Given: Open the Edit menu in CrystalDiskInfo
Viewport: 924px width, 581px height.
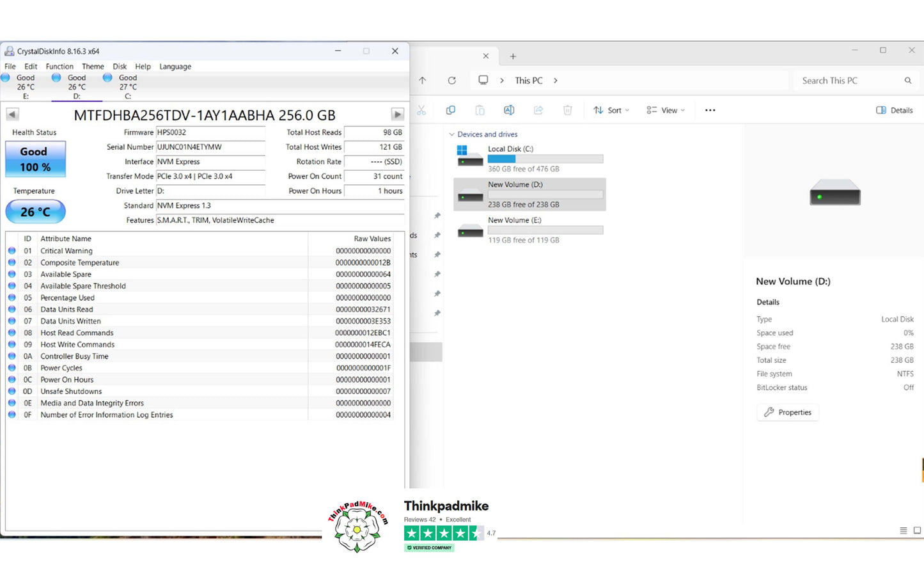Looking at the screenshot, I should click(x=31, y=67).
